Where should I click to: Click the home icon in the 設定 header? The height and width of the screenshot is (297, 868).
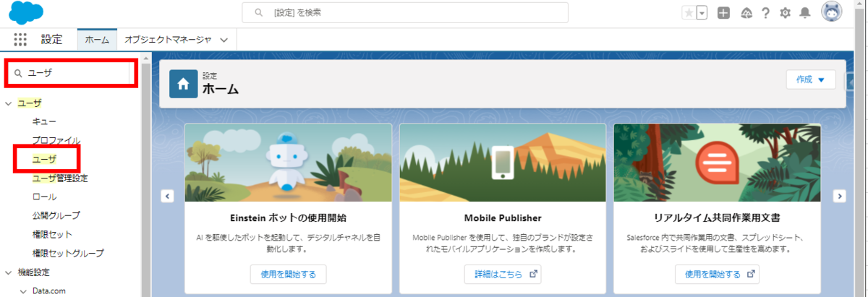pyautogui.click(x=183, y=84)
